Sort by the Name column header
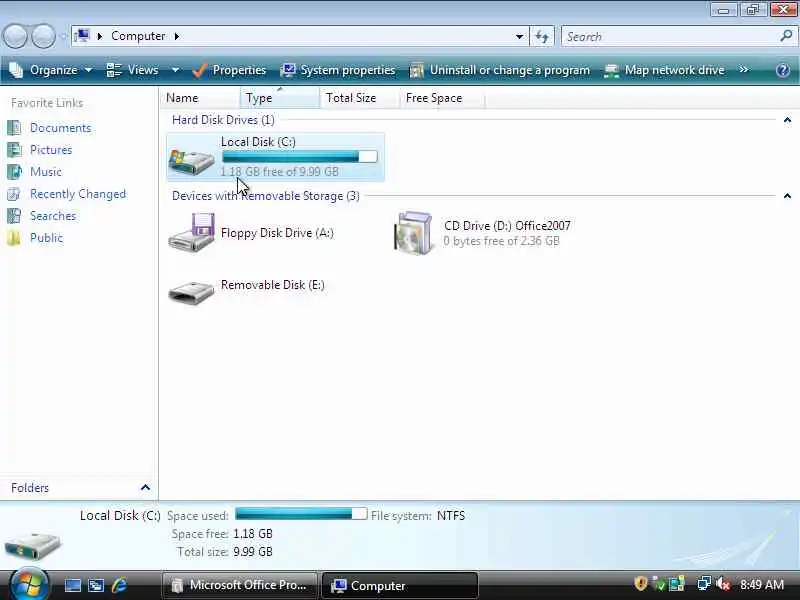 (x=200, y=98)
